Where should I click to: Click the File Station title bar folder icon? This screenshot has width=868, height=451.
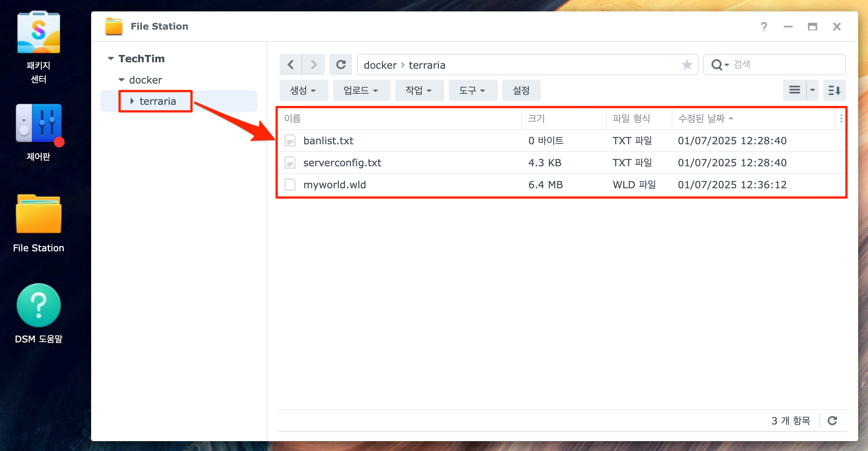click(x=114, y=26)
